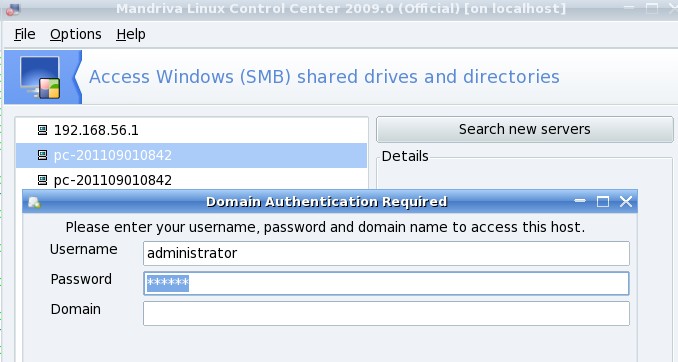
Task: Open the File menu
Action: click(x=25, y=34)
